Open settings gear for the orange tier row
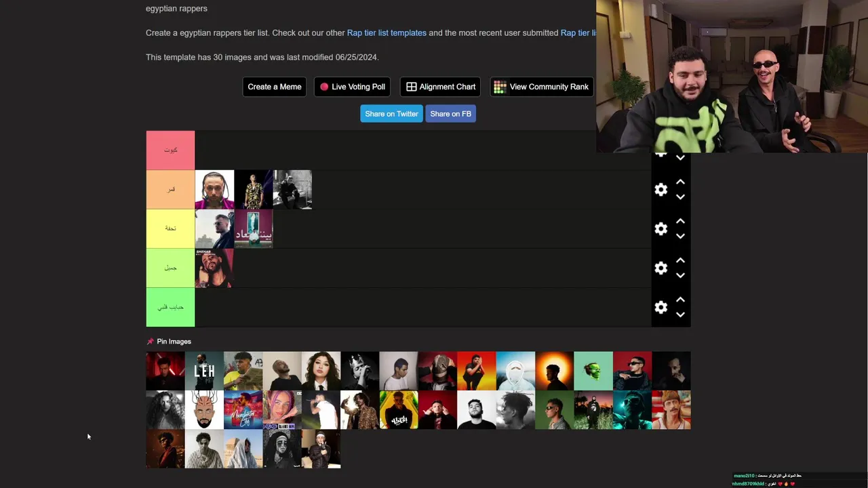 [661, 190]
